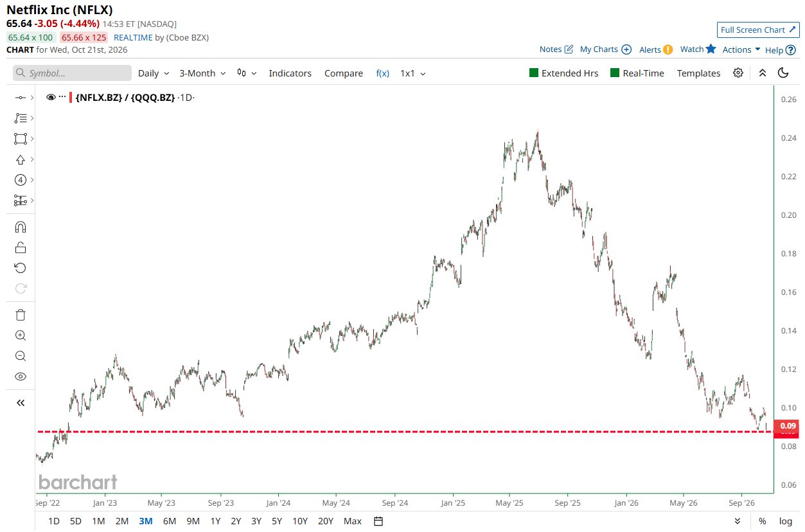
Task: Hide the NFLX/QQQ series with eye icon
Action: point(51,98)
